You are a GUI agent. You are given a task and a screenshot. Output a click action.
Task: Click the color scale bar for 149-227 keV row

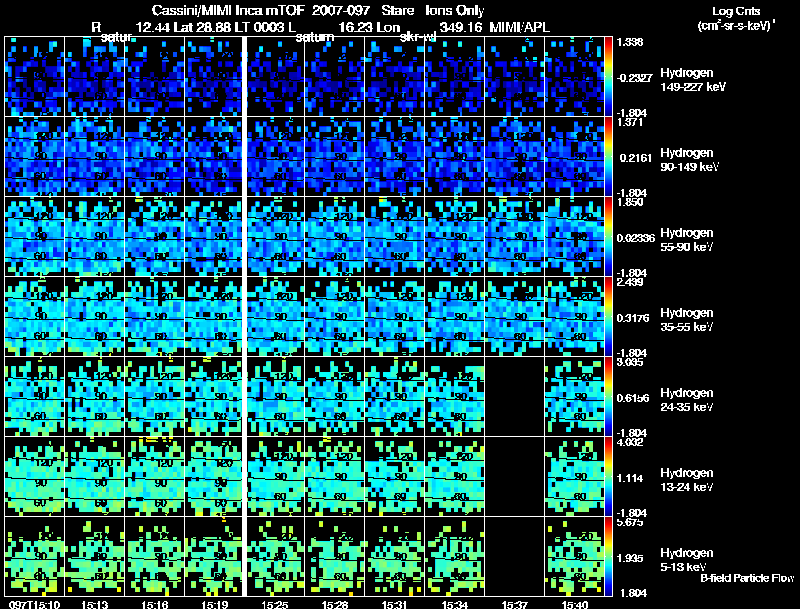click(608, 77)
